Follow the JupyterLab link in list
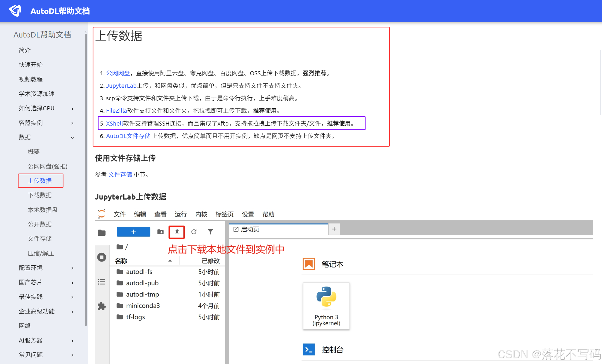Viewport: 602px width, 364px height. (121, 86)
